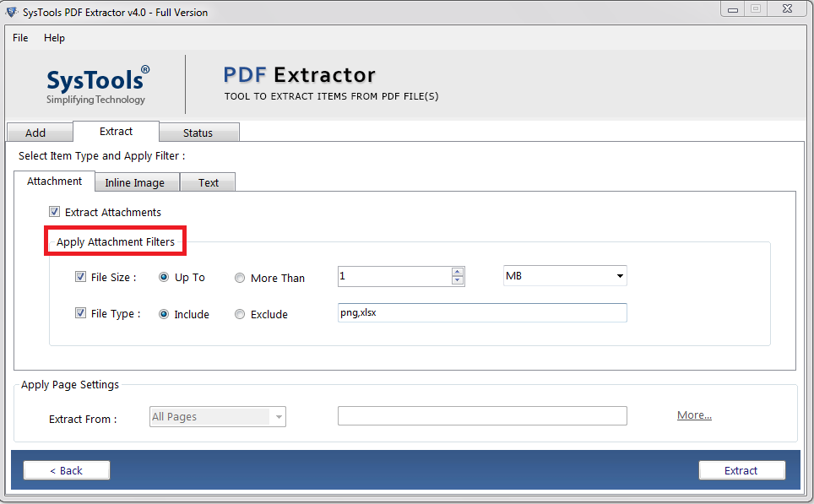This screenshot has width=814, height=504.
Task: Click the Extract button at bottom right
Action: point(742,470)
